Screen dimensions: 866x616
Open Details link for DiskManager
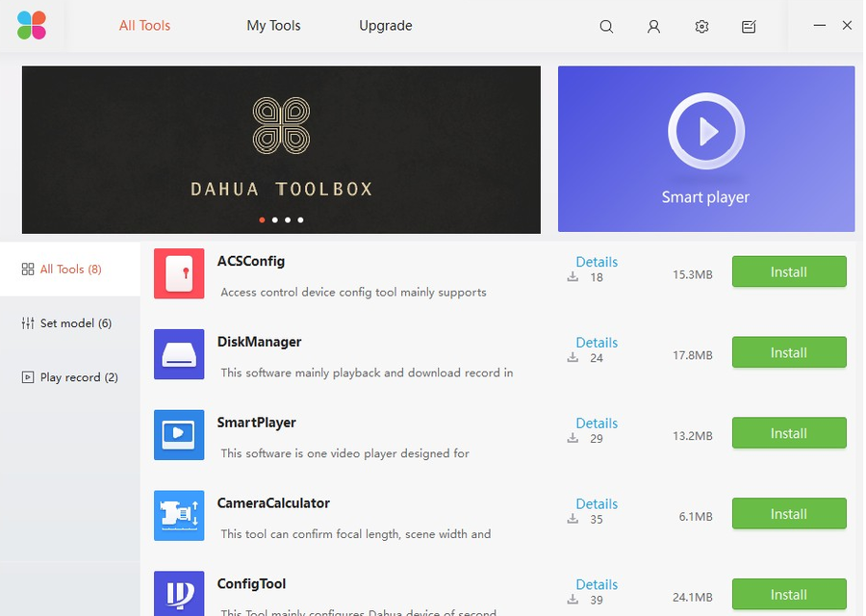[597, 342]
